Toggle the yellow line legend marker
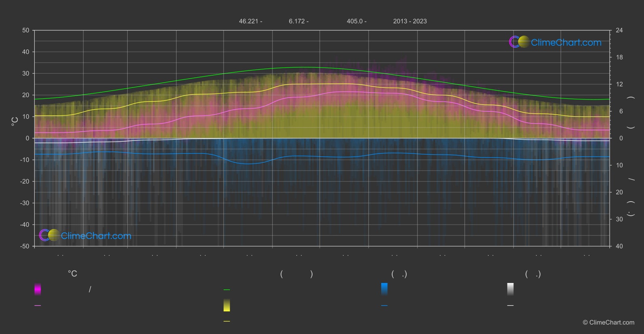 point(227,321)
